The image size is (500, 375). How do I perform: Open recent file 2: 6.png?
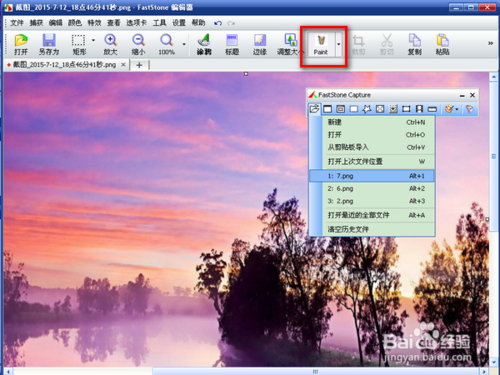[372, 189]
